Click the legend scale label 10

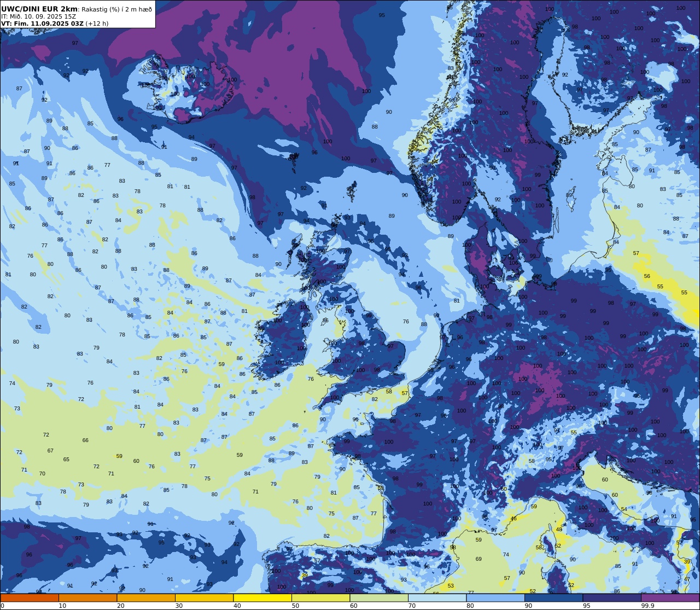(62, 606)
